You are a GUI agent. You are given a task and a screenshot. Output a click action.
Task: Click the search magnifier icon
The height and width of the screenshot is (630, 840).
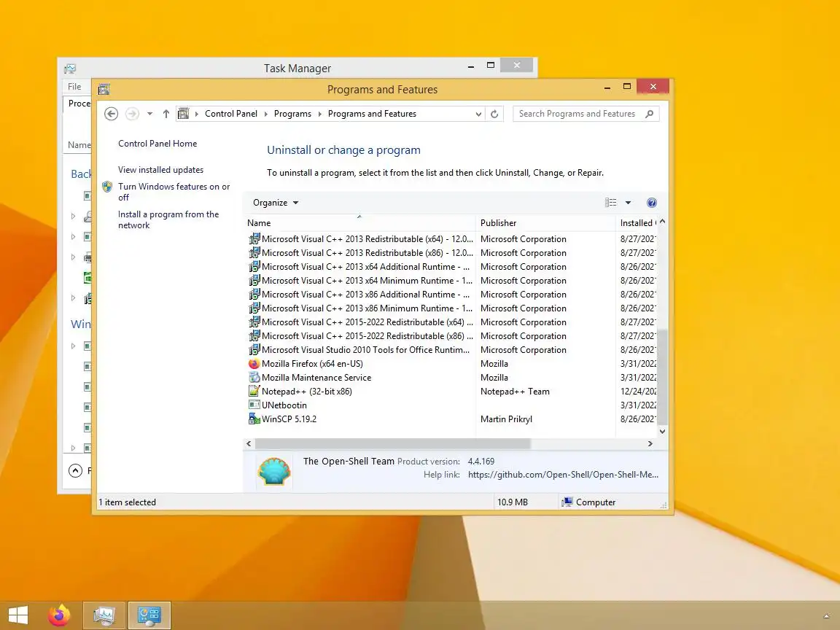pos(649,114)
